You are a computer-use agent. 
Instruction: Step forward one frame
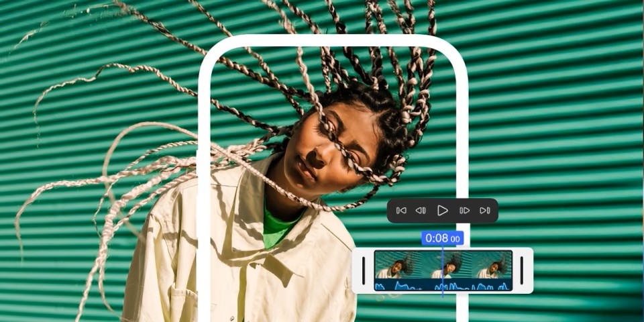[x=464, y=211]
